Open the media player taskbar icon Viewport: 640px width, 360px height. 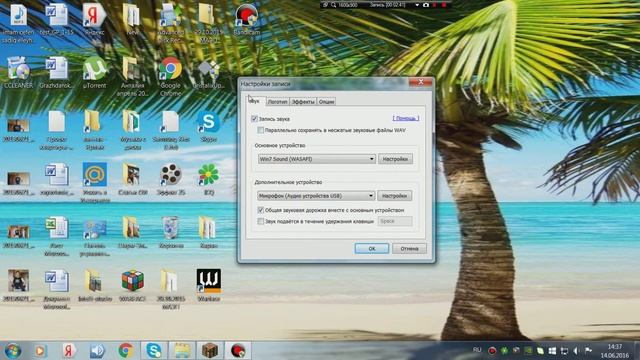[x=40, y=351]
